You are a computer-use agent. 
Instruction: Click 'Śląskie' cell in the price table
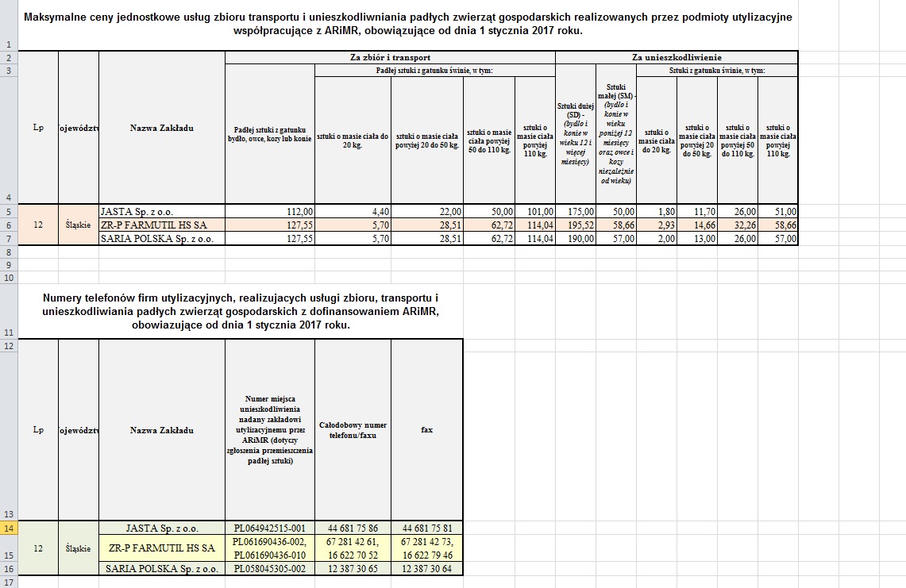click(x=79, y=225)
